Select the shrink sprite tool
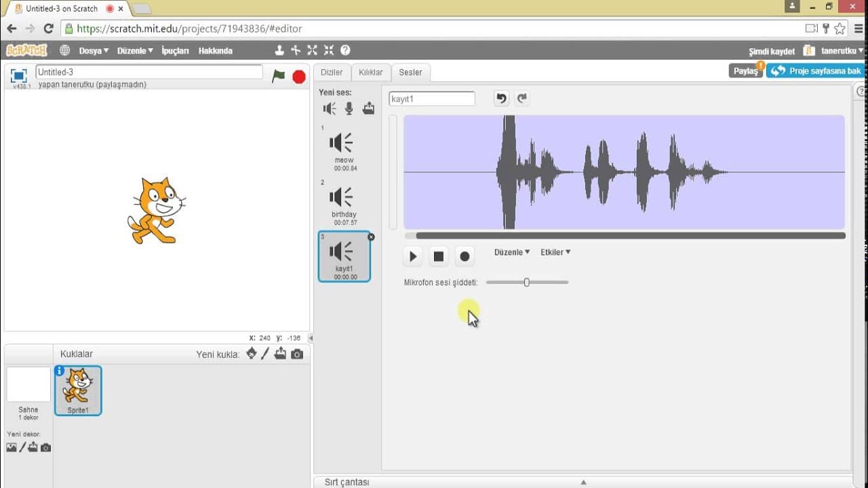 click(x=329, y=50)
